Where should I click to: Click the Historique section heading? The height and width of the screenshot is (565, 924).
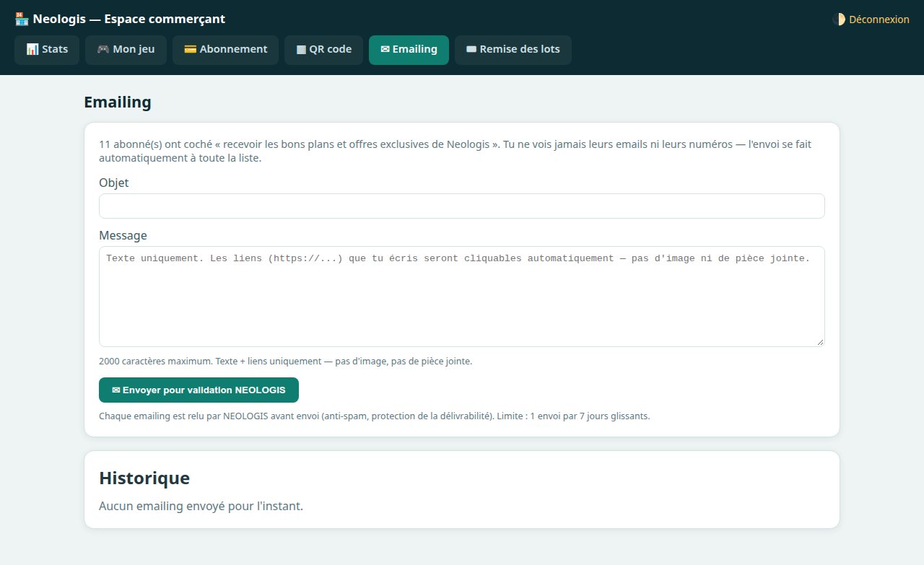coord(144,478)
